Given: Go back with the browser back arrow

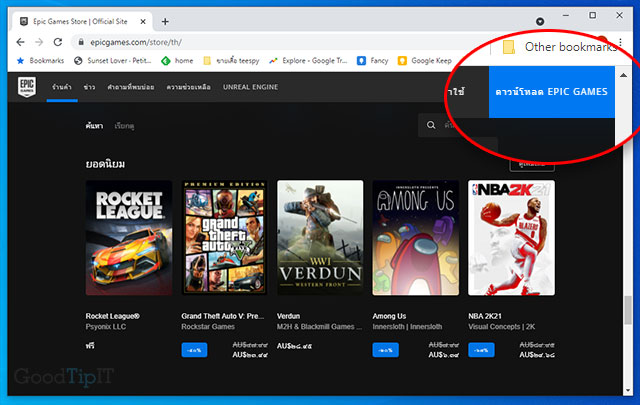Looking at the screenshot, I should tap(20, 42).
